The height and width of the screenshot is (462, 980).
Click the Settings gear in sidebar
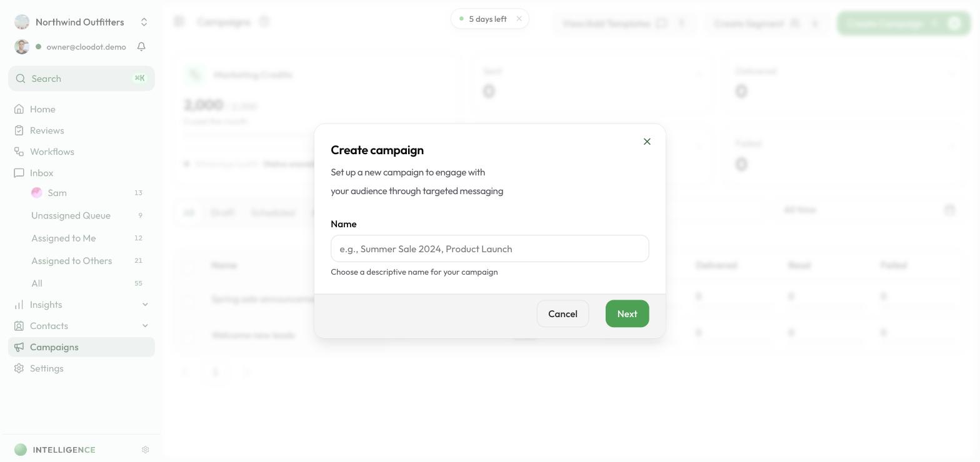(19, 368)
